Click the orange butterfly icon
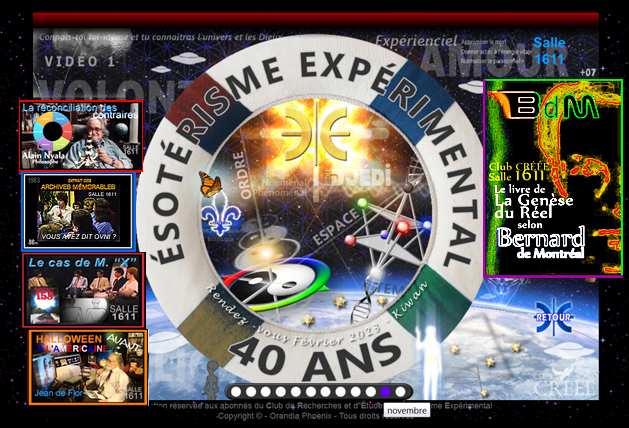The image size is (629, 428). [x=211, y=184]
